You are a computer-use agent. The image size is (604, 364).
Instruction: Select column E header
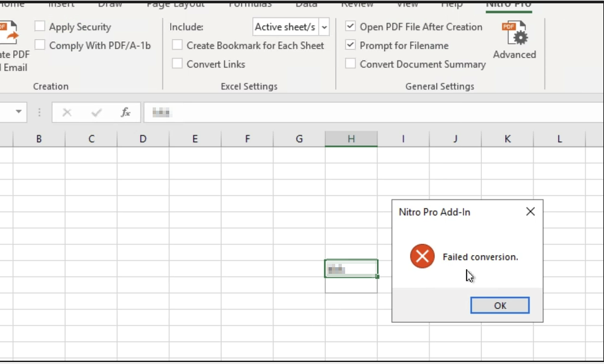(x=195, y=139)
